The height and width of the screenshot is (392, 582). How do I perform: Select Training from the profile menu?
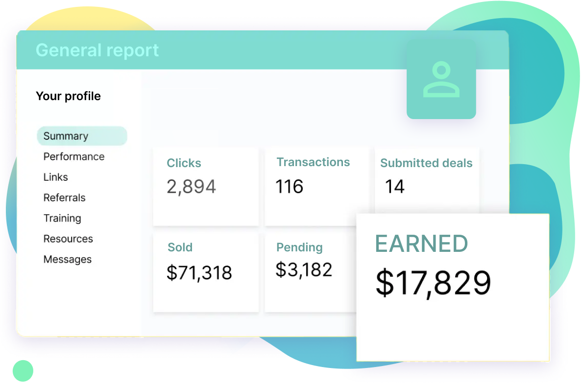[x=62, y=219]
